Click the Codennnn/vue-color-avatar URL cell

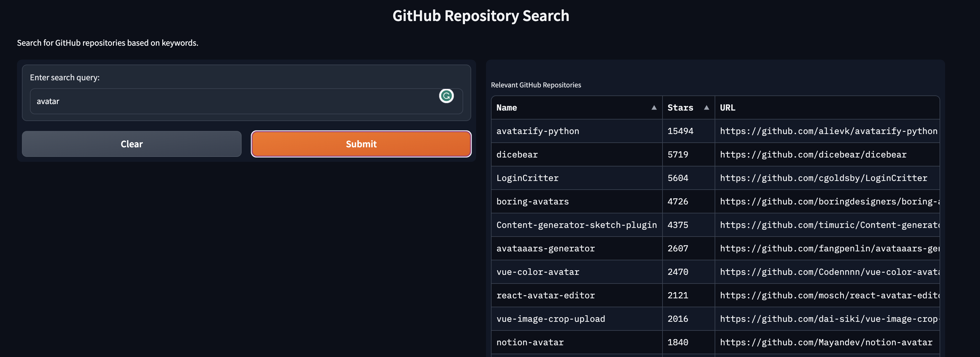pyautogui.click(x=827, y=272)
